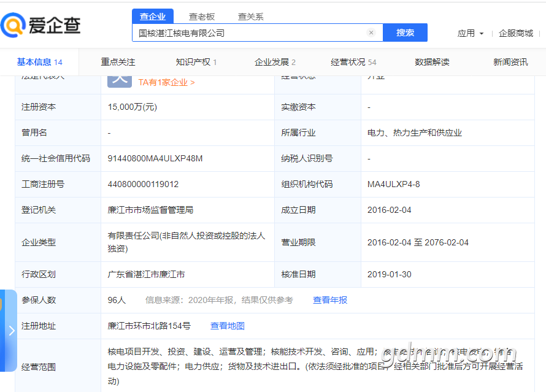Viewport: 546px width, 392px height.
Task: Select the 查企业 search tab
Action: pos(153,17)
